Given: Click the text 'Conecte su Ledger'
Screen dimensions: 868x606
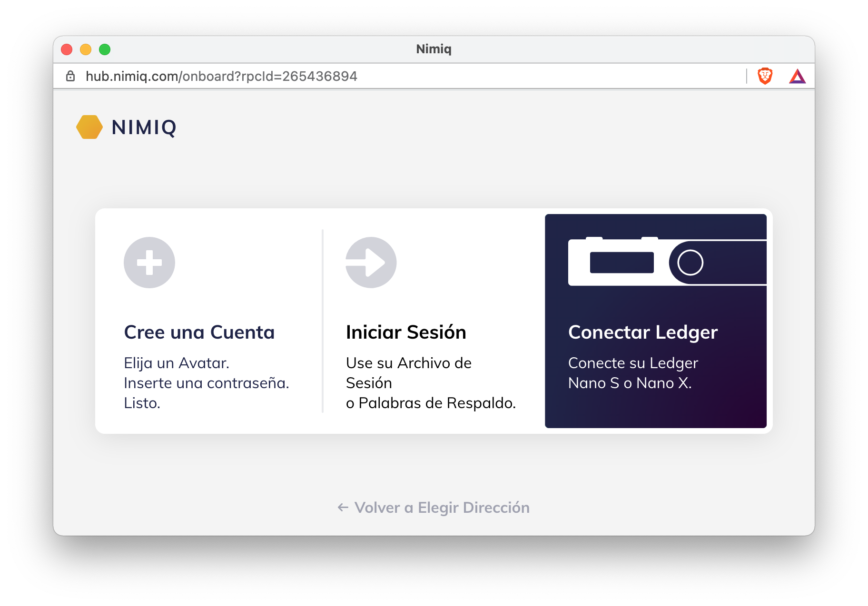Looking at the screenshot, I should [633, 363].
